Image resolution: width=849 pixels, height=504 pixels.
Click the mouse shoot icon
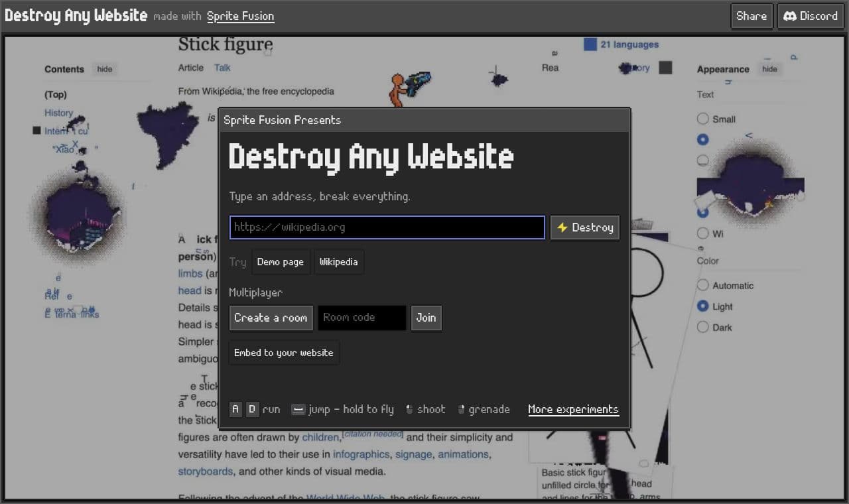[x=409, y=409]
